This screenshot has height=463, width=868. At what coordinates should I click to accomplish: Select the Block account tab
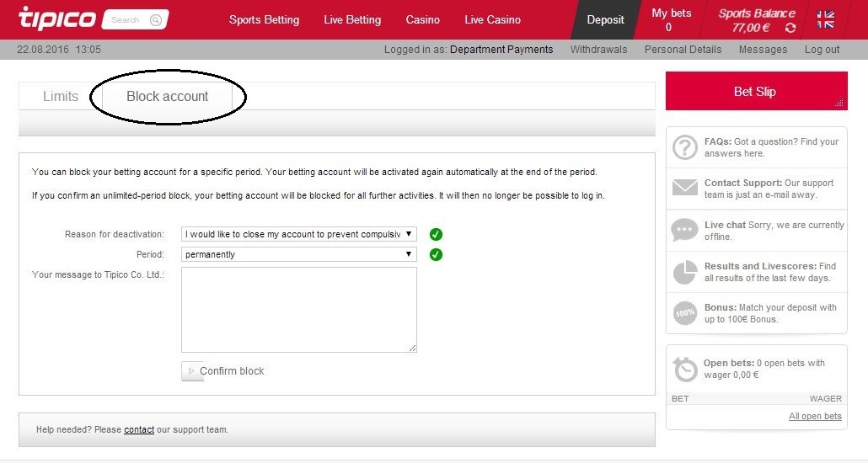coord(167,96)
